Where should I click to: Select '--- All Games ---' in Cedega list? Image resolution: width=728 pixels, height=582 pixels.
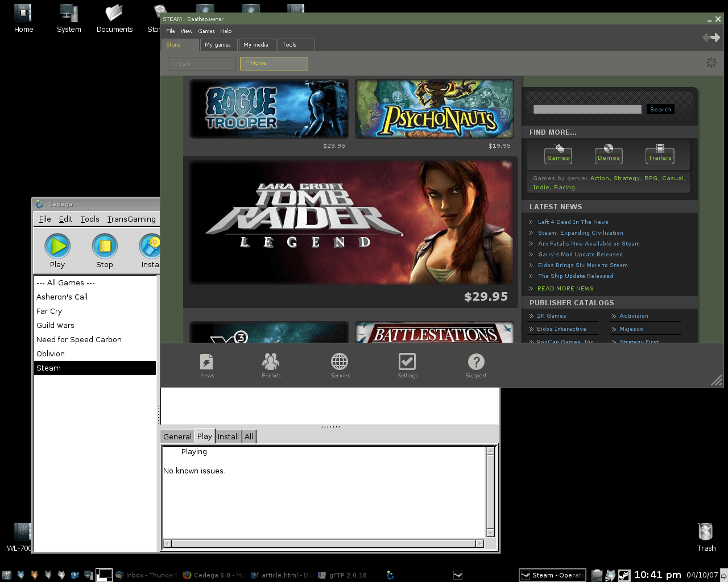95,282
